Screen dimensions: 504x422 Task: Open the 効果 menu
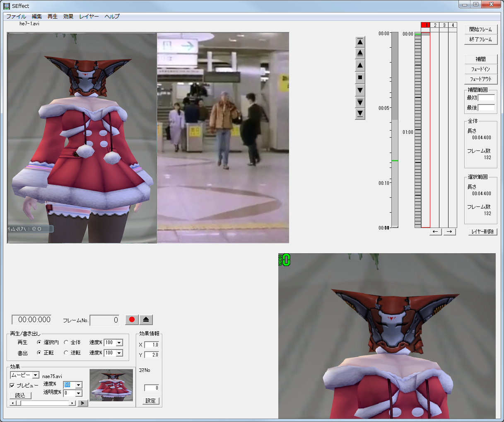coord(68,17)
